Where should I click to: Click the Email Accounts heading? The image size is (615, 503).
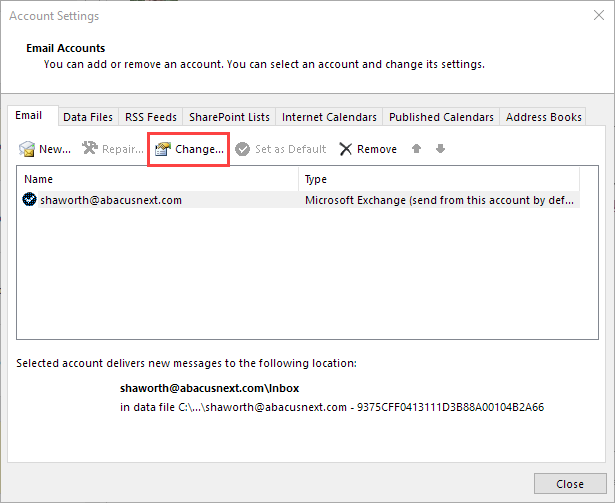point(66,48)
